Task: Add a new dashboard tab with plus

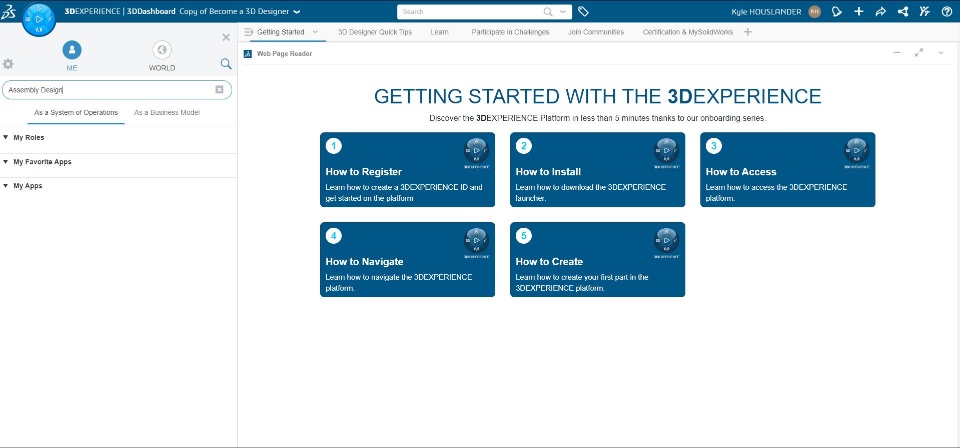Action: point(748,32)
